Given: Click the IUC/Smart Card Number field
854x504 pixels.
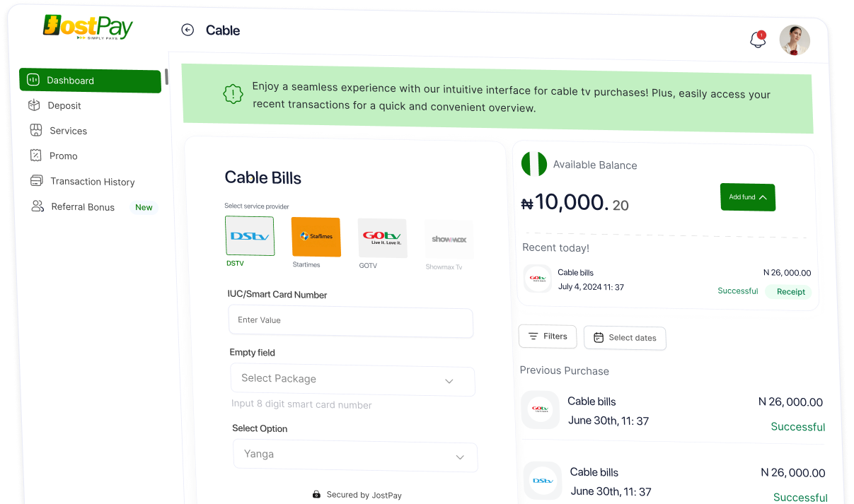Looking at the screenshot, I should tap(350, 321).
